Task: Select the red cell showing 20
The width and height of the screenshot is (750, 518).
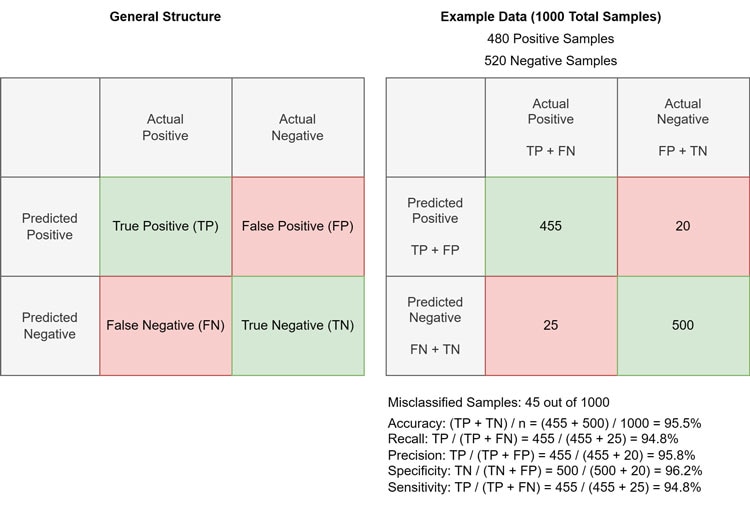Action: (x=683, y=226)
